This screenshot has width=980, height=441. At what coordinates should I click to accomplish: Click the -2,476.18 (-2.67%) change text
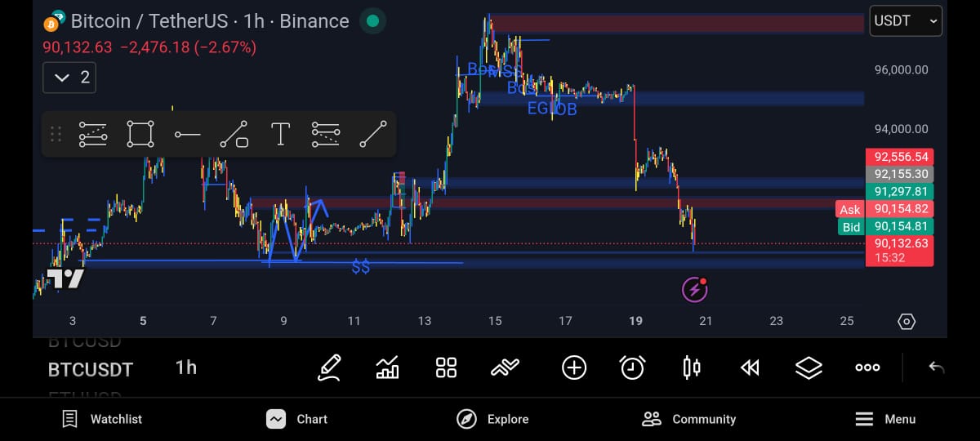pyautogui.click(x=188, y=47)
